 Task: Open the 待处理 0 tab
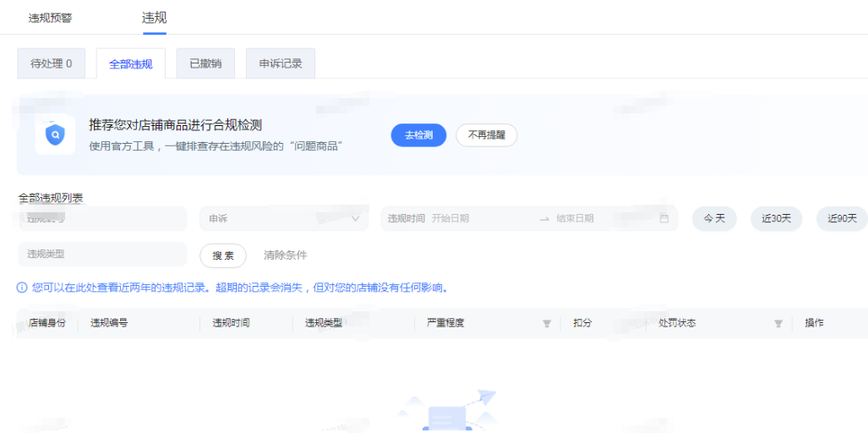[52, 63]
